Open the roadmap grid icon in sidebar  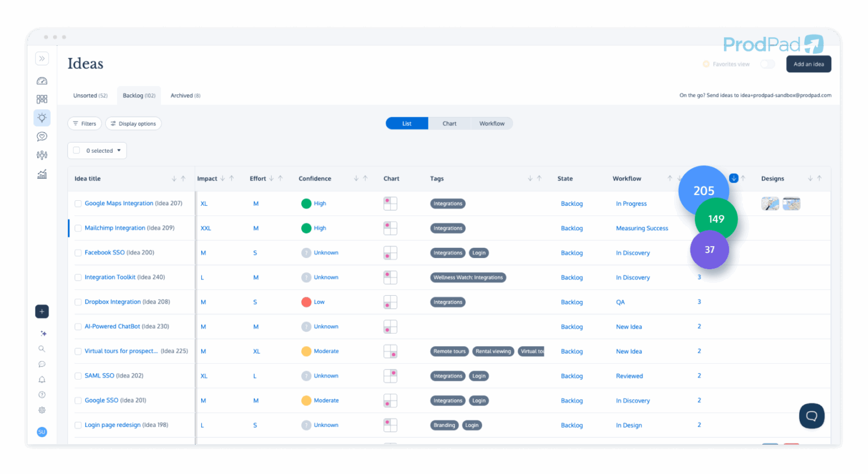pyautogui.click(x=42, y=98)
